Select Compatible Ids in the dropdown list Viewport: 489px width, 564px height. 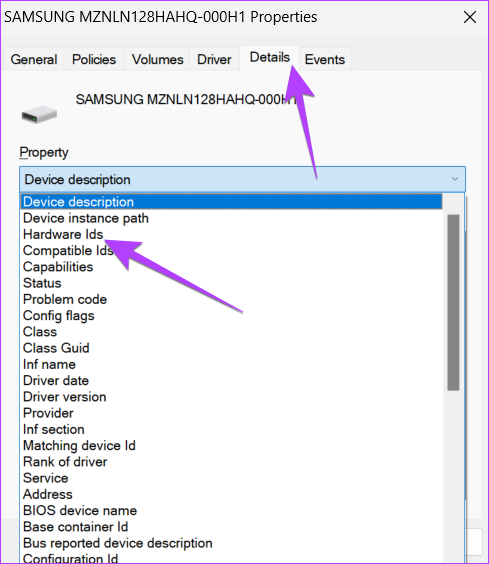pyautogui.click(x=68, y=251)
